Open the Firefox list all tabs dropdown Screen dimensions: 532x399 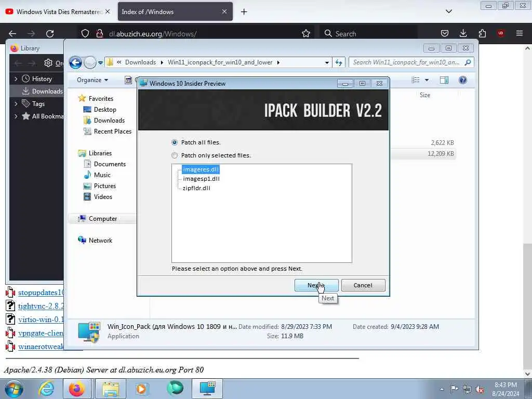click(x=448, y=11)
